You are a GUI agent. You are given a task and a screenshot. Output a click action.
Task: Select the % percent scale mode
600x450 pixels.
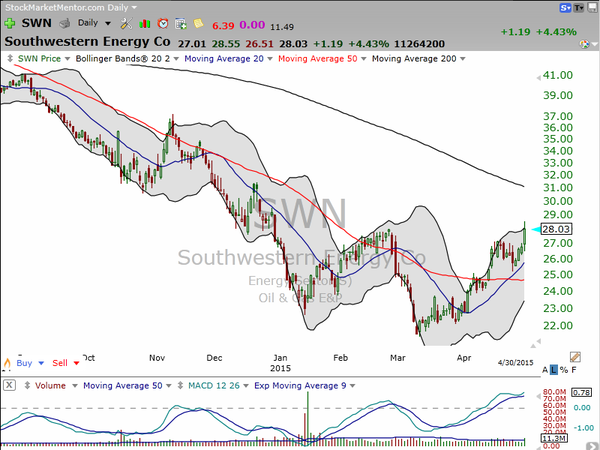pos(564,370)
